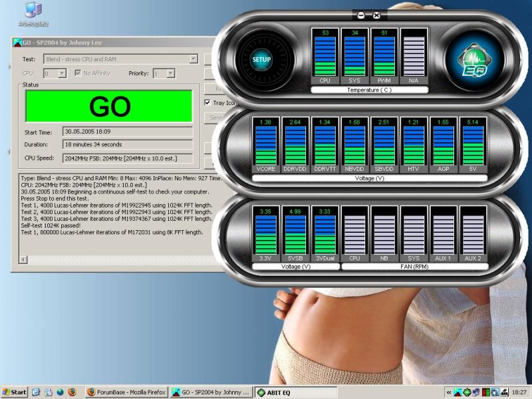The image size is (532, 399).
Task: Click the Temperature ( C ) label bar
Action: pos(370,90)
